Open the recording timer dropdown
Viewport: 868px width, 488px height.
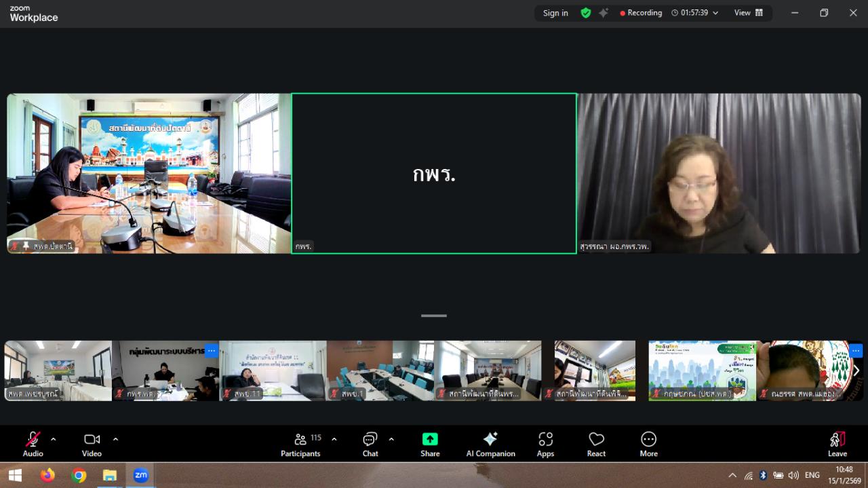pos(715,13)
